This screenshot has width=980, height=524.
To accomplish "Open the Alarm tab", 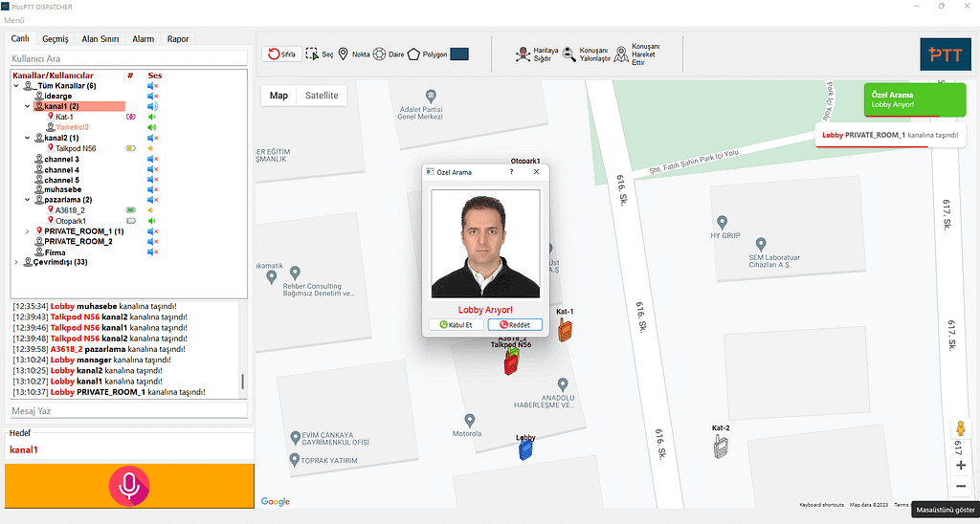I will coord(144,38).
